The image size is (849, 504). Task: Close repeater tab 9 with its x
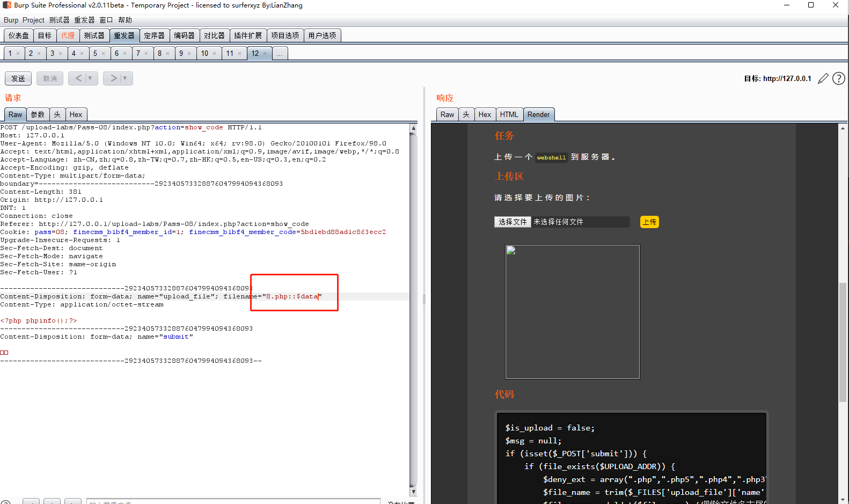pos(189,54)
